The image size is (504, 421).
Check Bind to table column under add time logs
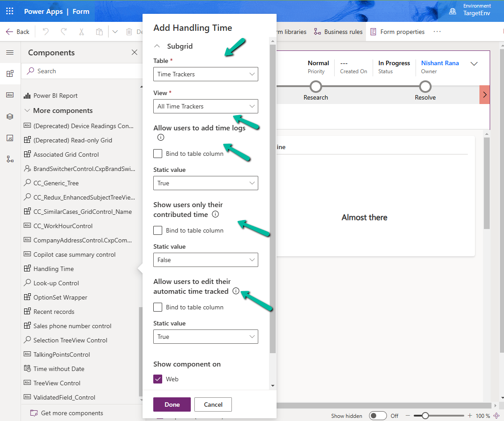(x=158, y=153)
